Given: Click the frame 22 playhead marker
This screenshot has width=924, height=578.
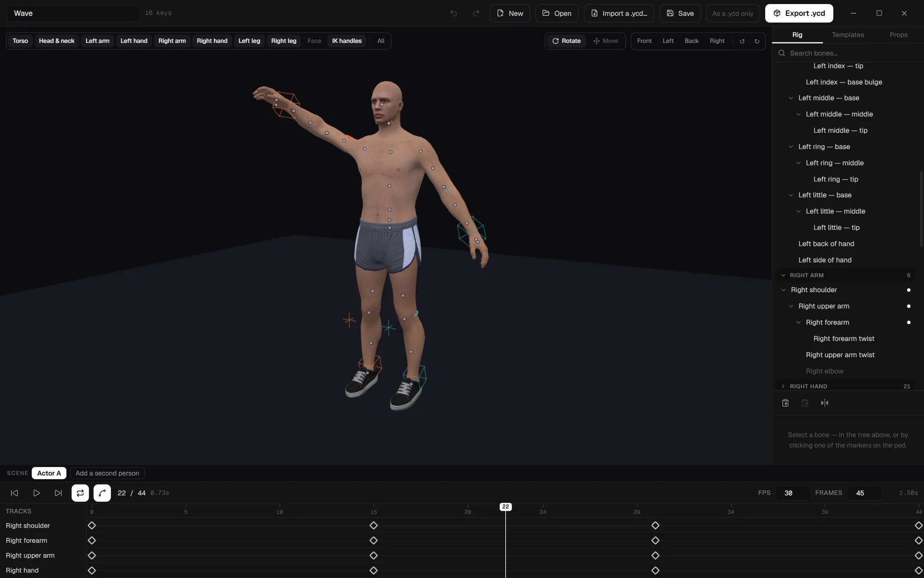Looking at the screenshot, I should (x=505, y=507).
